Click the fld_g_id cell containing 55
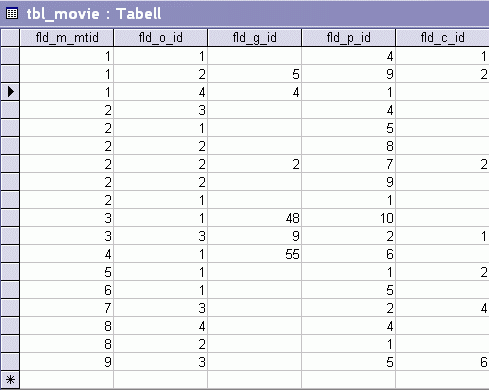The height and width of the screenshot is (390, 489). point(255,254)
